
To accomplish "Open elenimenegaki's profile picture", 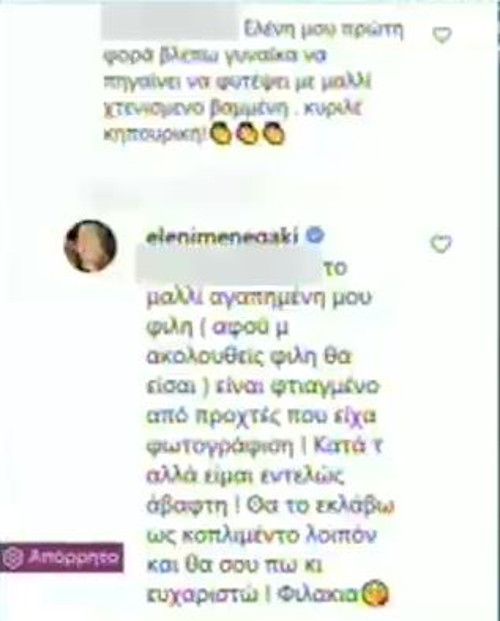I will [90, 246].
